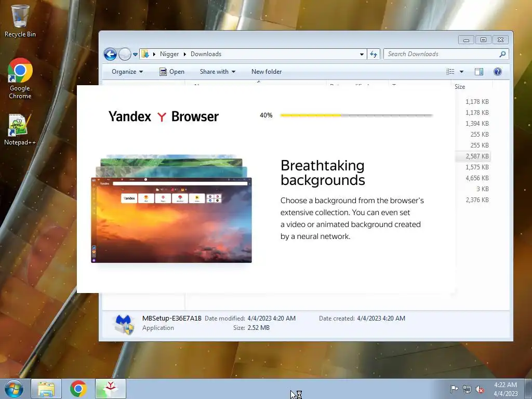Click the Explorer Forward arrow button
Screen dimensions: 532x399
point(125,54)
